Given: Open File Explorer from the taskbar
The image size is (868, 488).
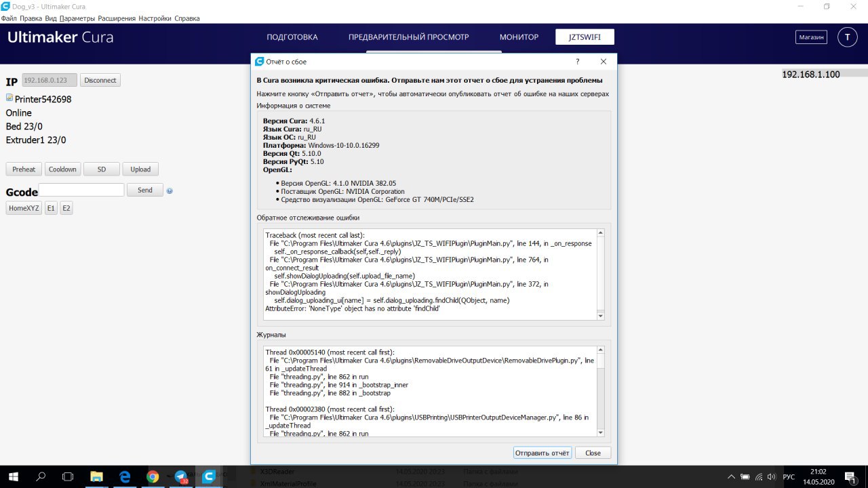Looking at the screenshot, I should pyautogui.click(x=96, y=476).
